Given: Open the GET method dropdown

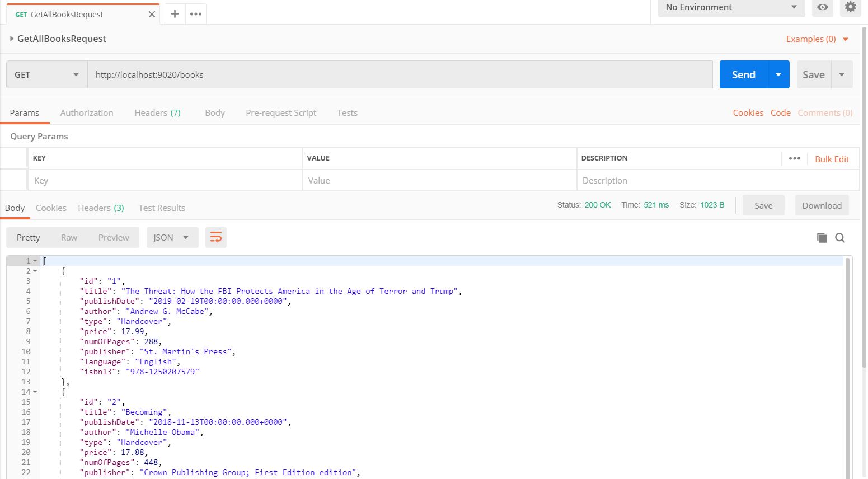Looking at the screenshot, I should [x=47, y=74].
